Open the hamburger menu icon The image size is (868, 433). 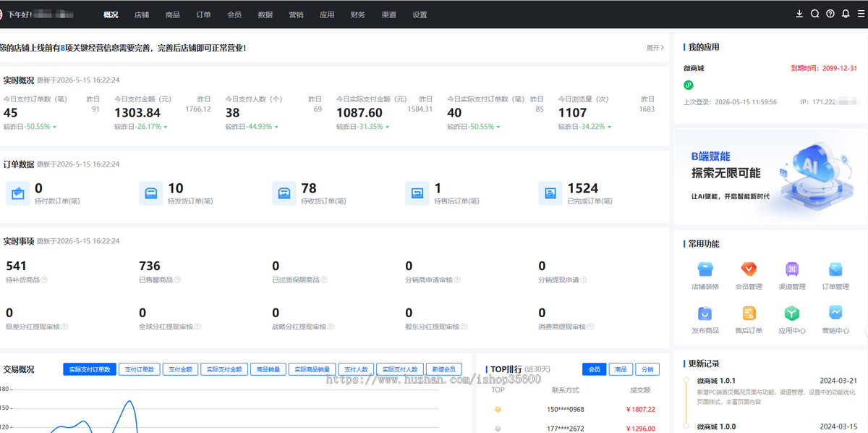coord(860,14)
